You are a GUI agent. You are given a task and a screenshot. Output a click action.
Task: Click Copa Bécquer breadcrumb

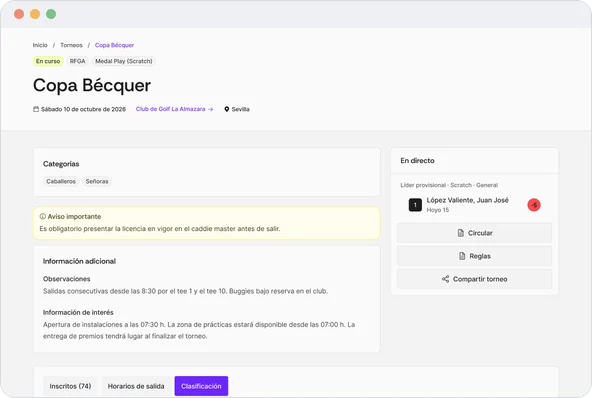pyautogui.click(x=114, y=45)
